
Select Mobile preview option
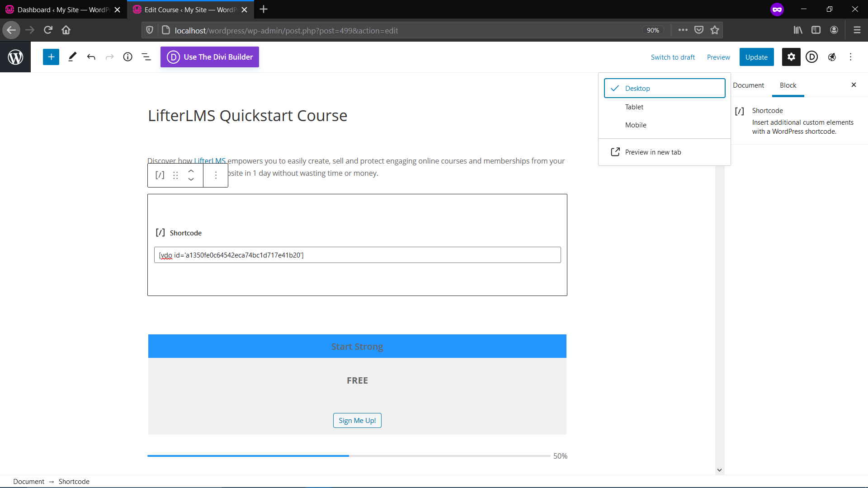[665, 125]
